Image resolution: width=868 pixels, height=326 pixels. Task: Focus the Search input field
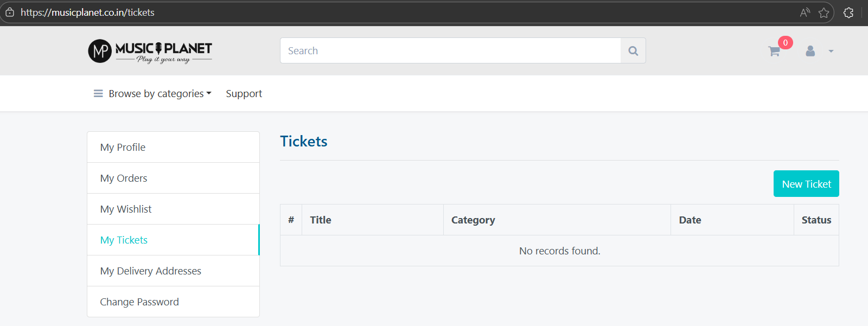click(450, 51)
